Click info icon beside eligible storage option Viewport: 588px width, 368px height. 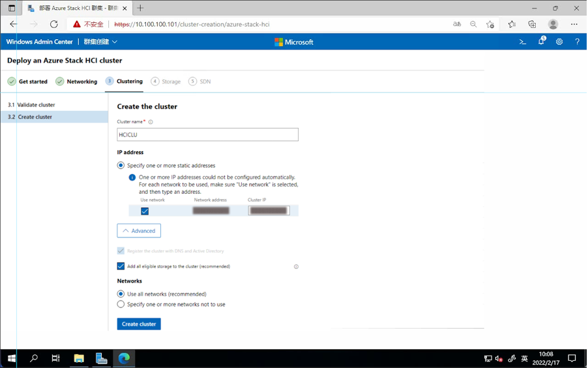[x=296, y=267]
